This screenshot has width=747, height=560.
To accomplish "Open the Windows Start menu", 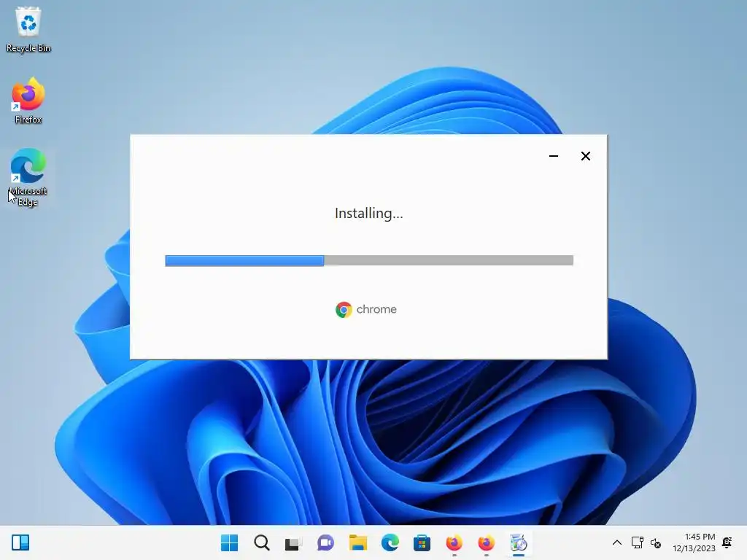I will pyautogui.click(x=230, y=542).
